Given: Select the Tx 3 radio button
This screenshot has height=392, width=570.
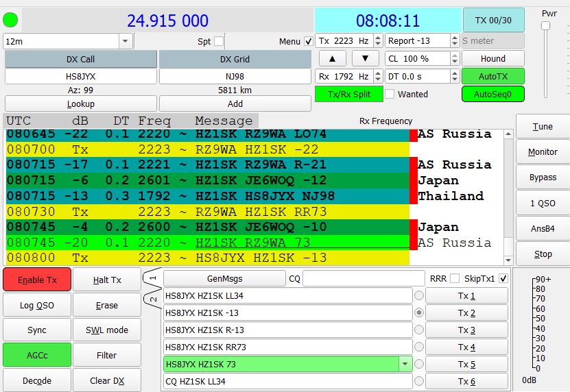Looking at the screenshot, I should click(x=419, y=330).
